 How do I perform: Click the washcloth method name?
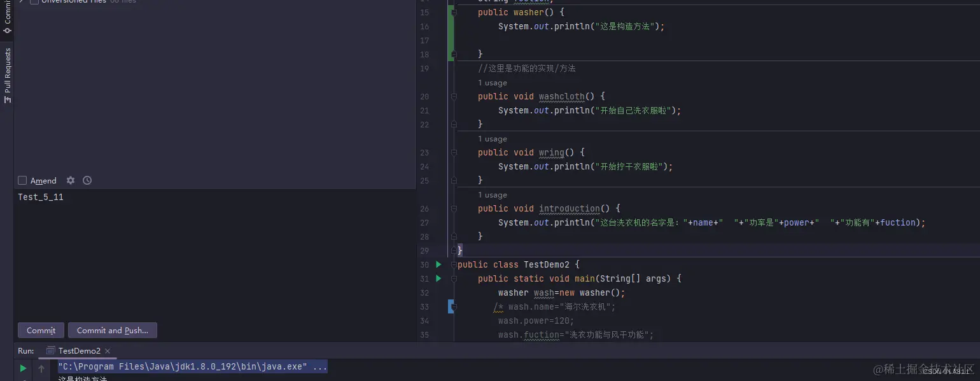pos(561,97)
